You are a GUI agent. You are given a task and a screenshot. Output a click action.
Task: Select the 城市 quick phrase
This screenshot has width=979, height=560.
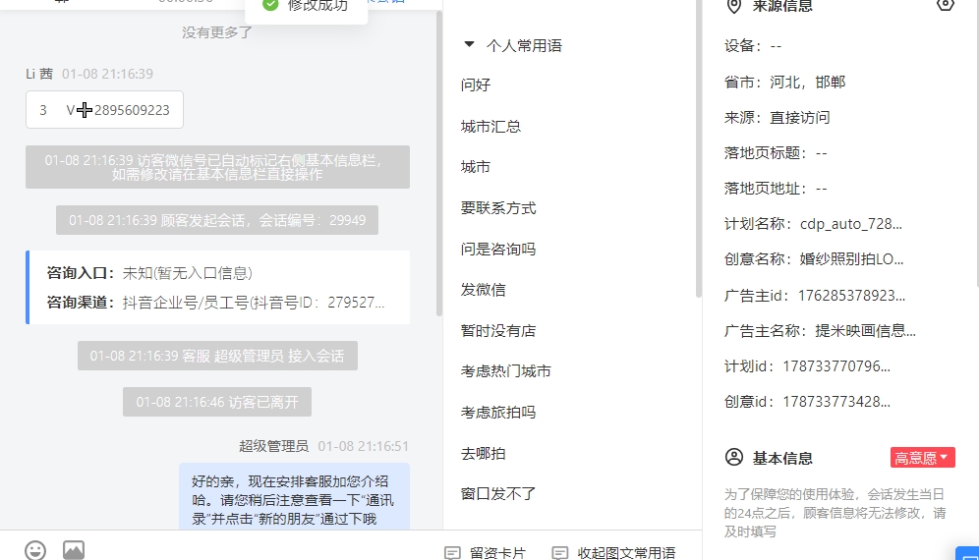[476, 167]
